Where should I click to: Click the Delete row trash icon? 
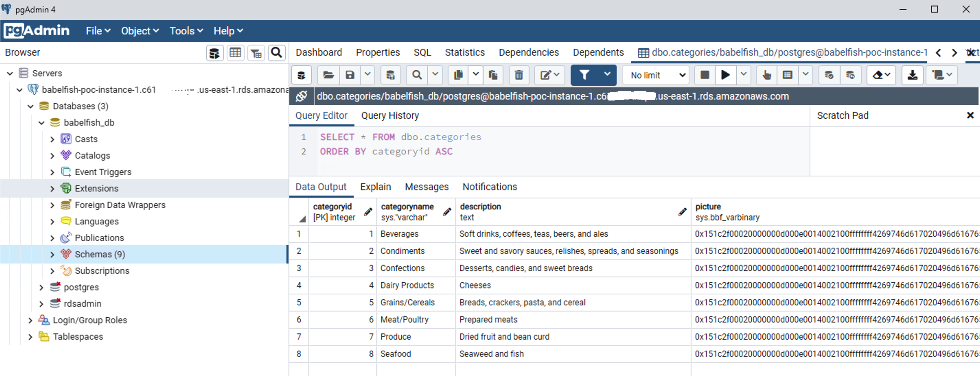pos(518,75)
